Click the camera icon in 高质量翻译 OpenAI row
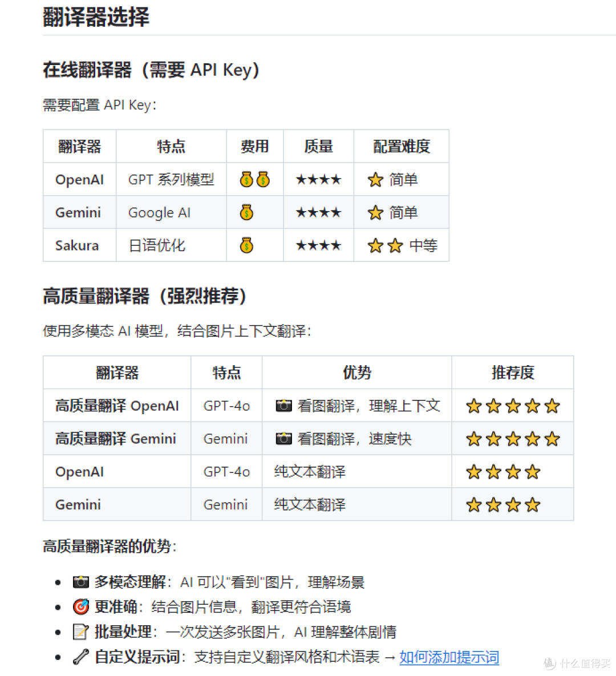 tap(283, 406)
